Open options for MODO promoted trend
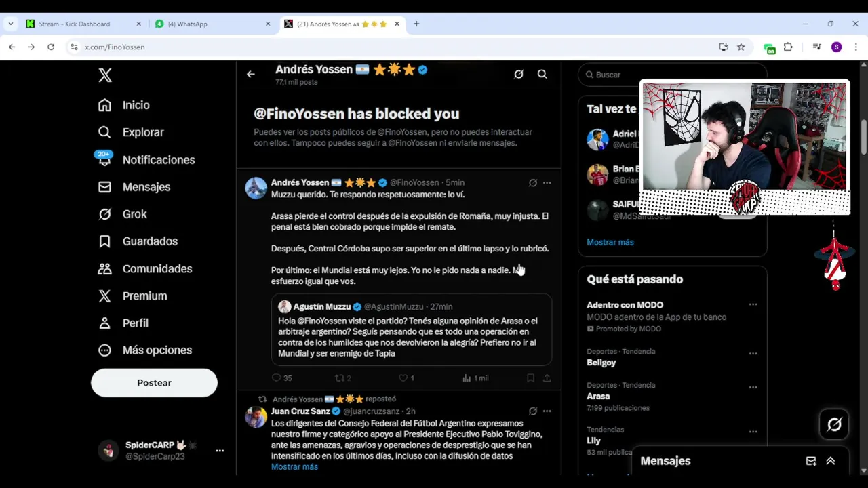The height and width of the screenshot is (488, 868). [753, 305]
